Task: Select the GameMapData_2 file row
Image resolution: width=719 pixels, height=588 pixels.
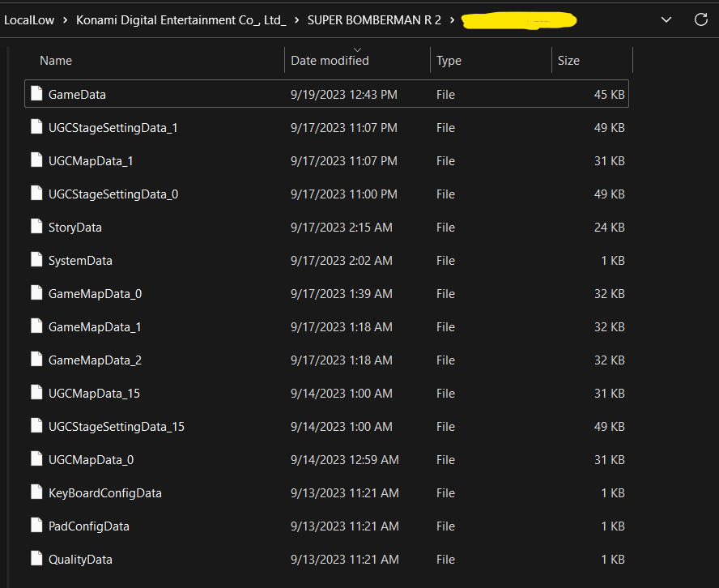Action: (x=95, y=360)
